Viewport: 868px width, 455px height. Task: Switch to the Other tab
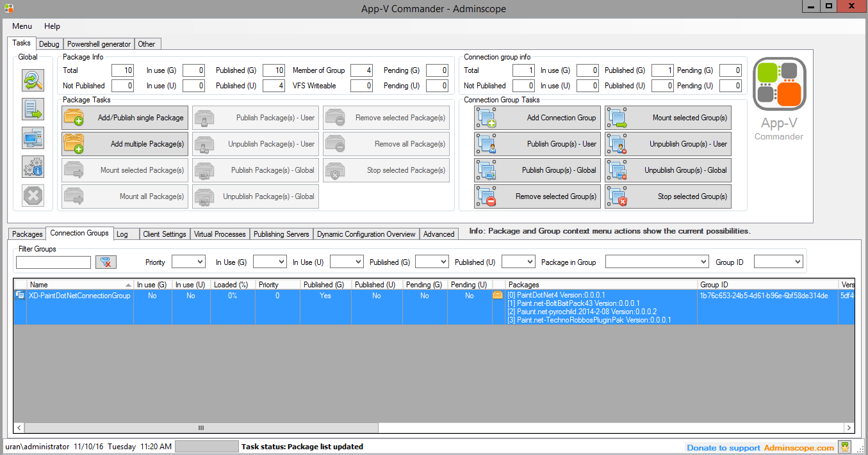[x=147, y=44]
